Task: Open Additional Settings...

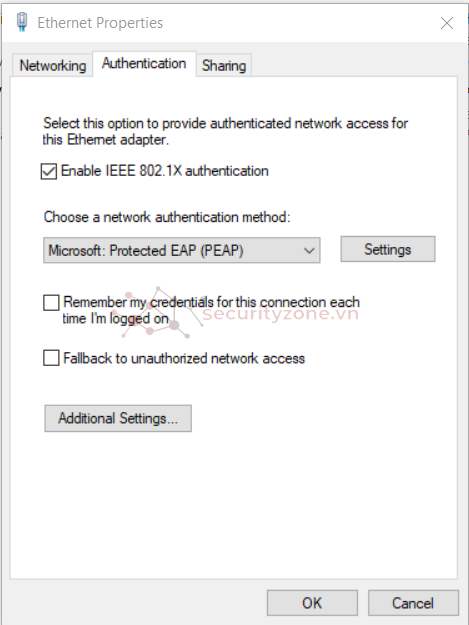Action: coord(118,419)
